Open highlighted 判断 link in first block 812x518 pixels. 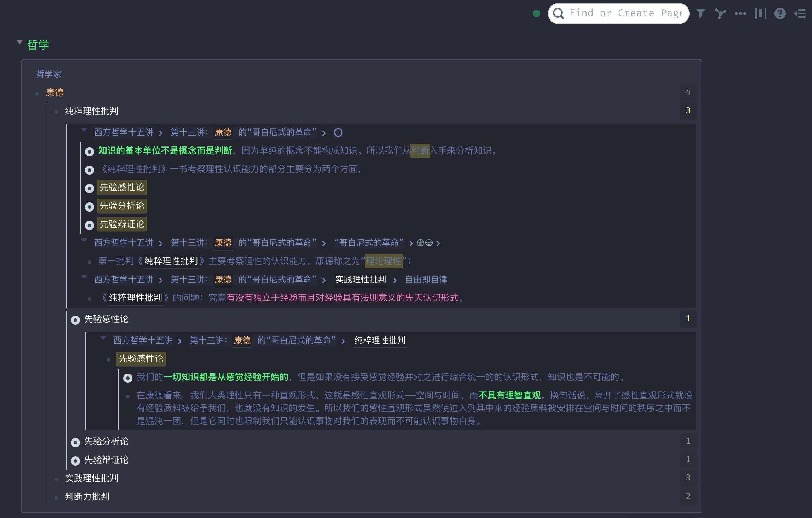coord(420,151)
